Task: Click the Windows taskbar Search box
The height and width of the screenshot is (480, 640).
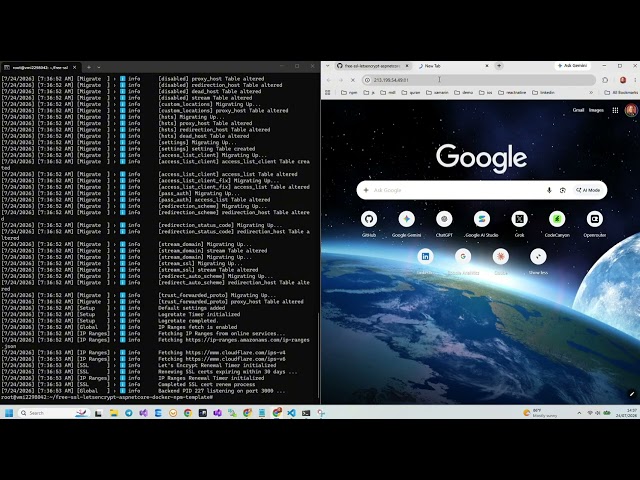Action: click(53, 413)
